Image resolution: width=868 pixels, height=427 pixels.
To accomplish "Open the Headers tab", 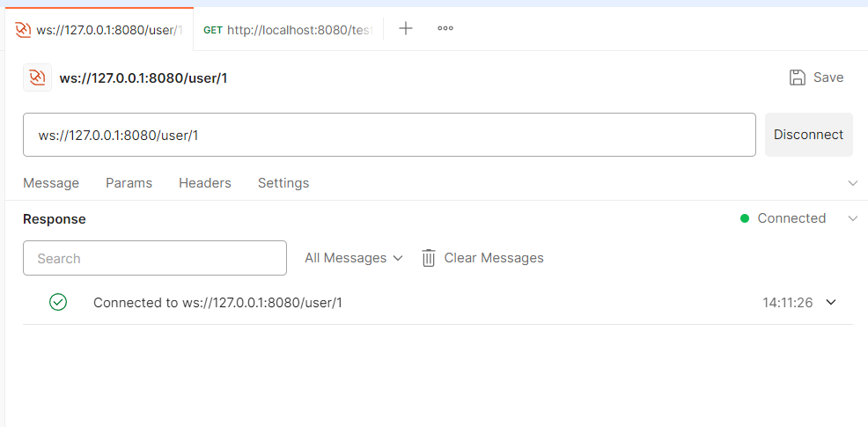I will (204, 183).
